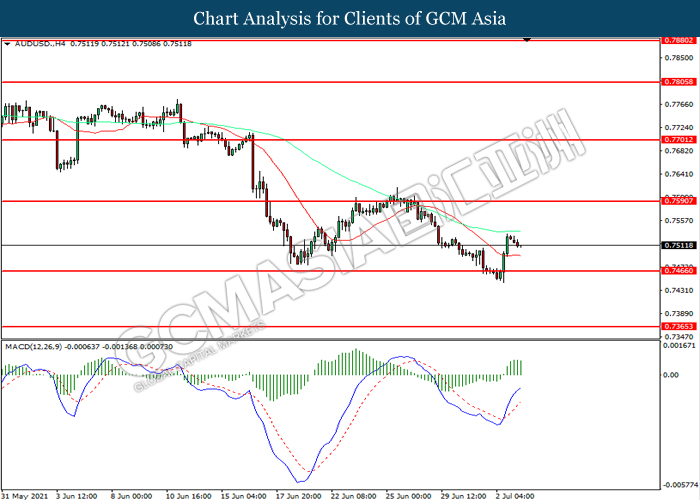This screenshot has height=500, width=700.
Task: Click the 3 Jun 12:00 time label
Action: coord(76,496)
